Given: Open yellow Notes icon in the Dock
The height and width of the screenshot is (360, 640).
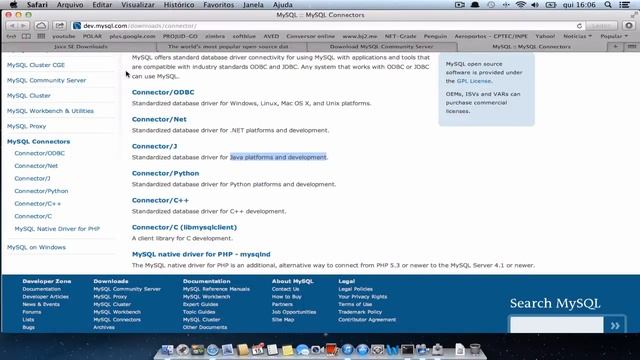Looking at the screenshot, I should 287,350.
